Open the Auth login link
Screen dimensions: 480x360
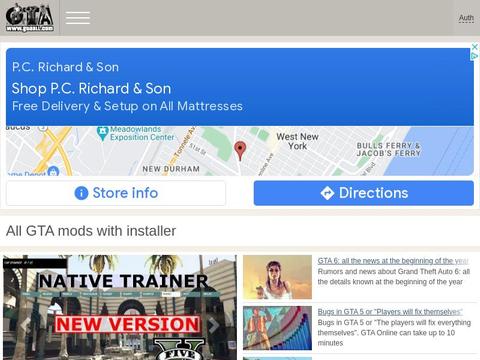466,18
